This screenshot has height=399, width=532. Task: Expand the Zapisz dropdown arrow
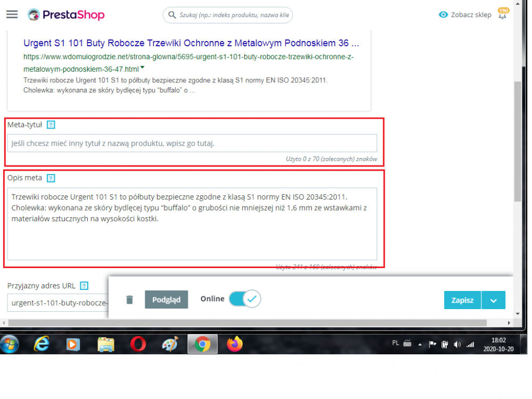(x=493, y=300)
